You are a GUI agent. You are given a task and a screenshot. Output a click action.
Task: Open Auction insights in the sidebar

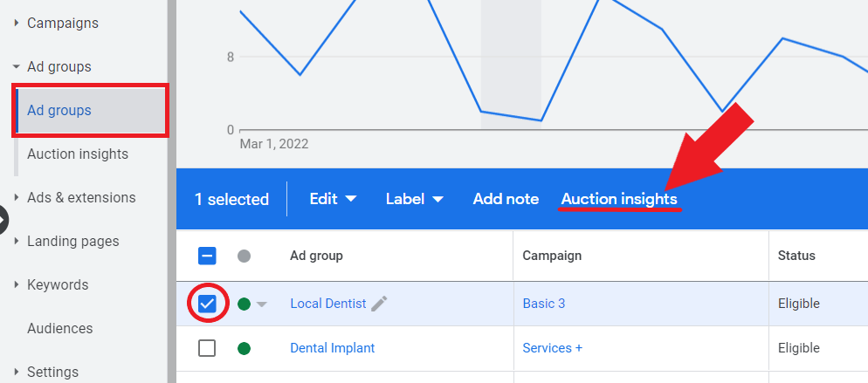click(78, 154)
